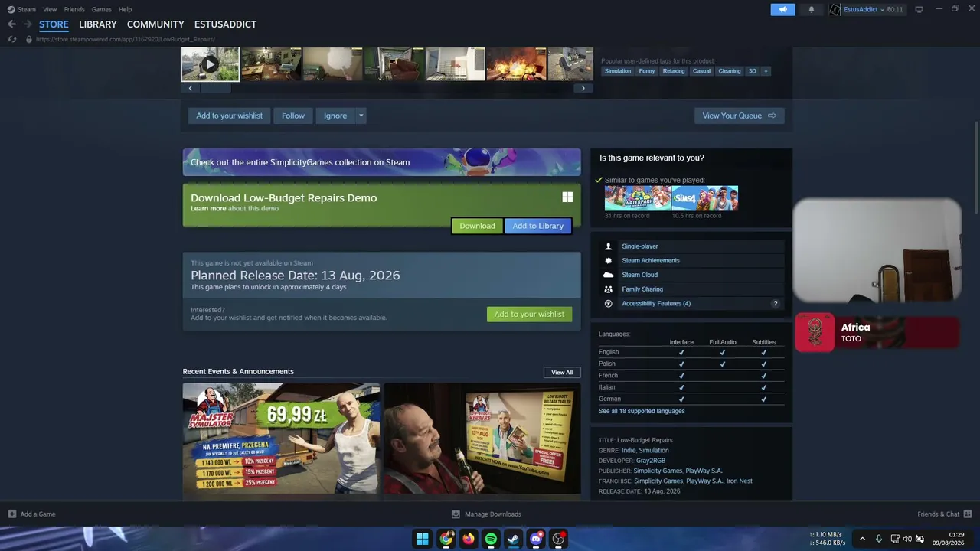980x551 pixels.
Task: Open the 69,99 zł announcement image
Action: (281, 439)
